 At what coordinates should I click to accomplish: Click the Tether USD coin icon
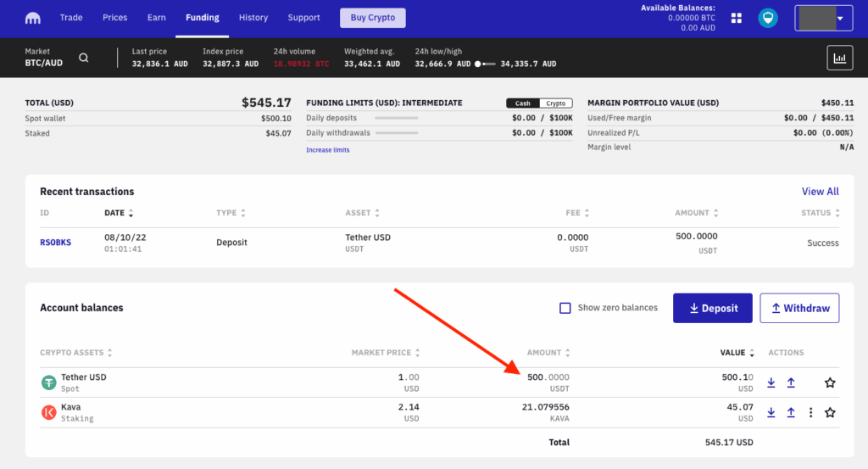(x=48, y=382)
